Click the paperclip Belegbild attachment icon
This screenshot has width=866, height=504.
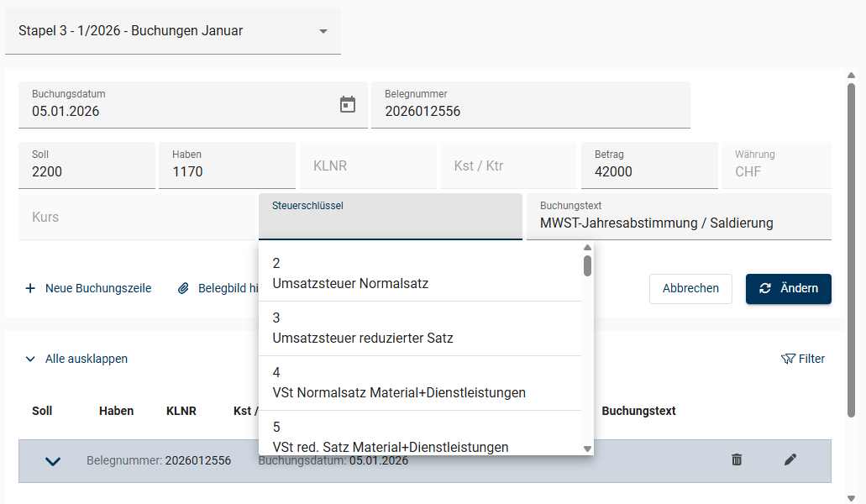point(184,288)
